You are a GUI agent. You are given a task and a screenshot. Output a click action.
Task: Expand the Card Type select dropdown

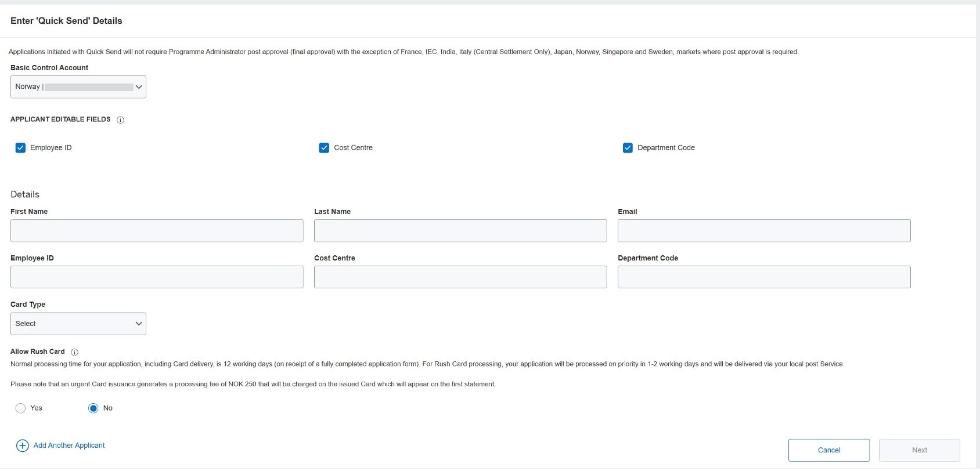(78, 324)
